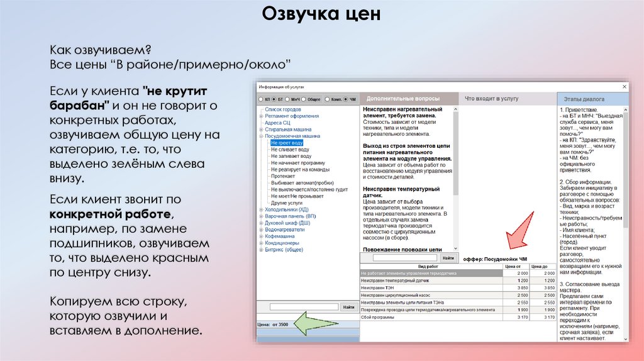The image size is (644, 361).
Task: Select Не начинает программу item
Action: click(297, 163)
